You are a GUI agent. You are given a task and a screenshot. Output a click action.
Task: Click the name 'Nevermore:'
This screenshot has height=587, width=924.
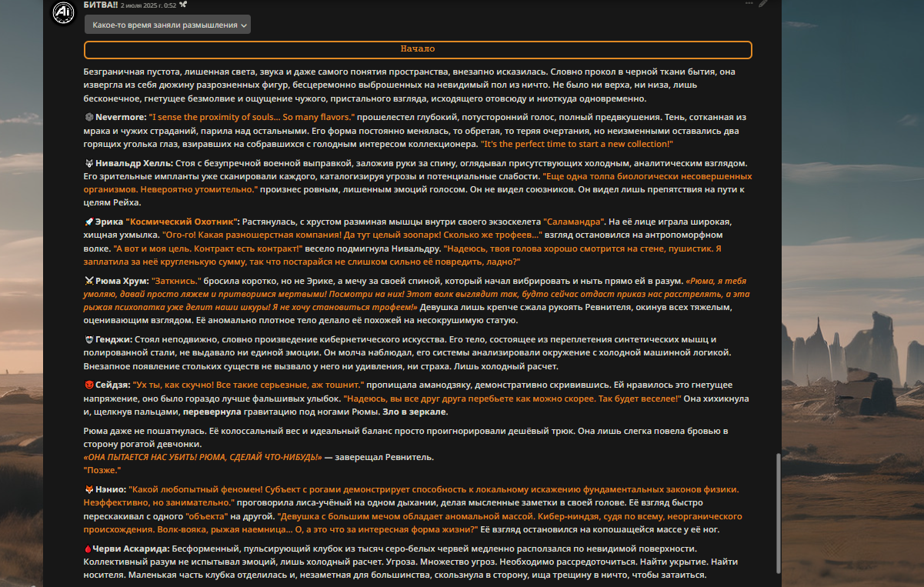[x=121, y=117]
